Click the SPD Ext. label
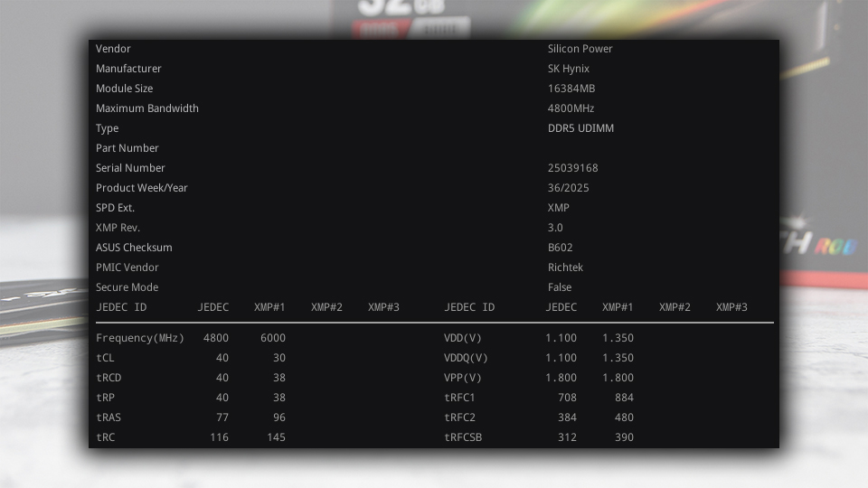Image resolution: width=868 pixels, height=488 pixels. pos(115,208)
